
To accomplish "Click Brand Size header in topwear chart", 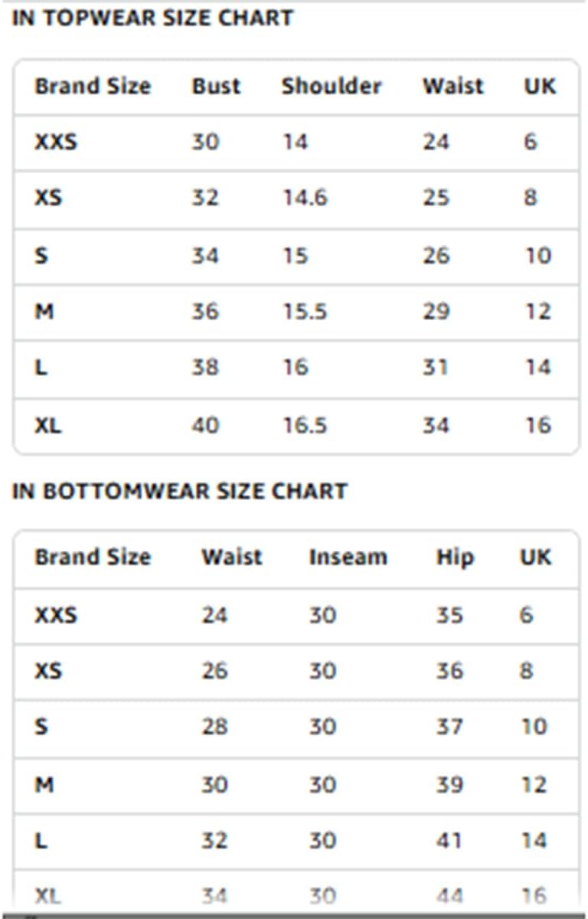I will click(92, 86).
